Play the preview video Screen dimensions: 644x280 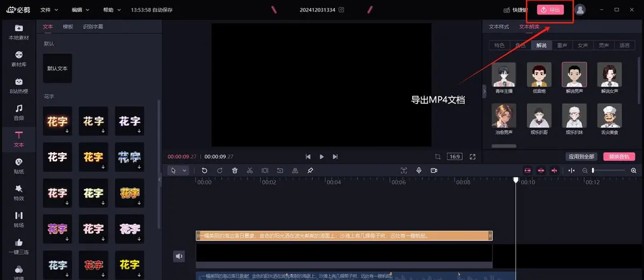point(321,157)
